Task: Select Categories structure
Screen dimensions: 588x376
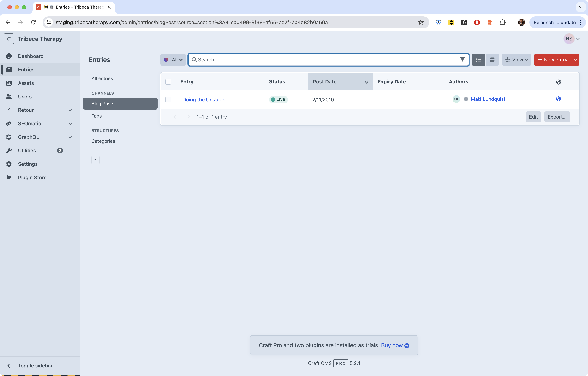Action: coord(120,141)
